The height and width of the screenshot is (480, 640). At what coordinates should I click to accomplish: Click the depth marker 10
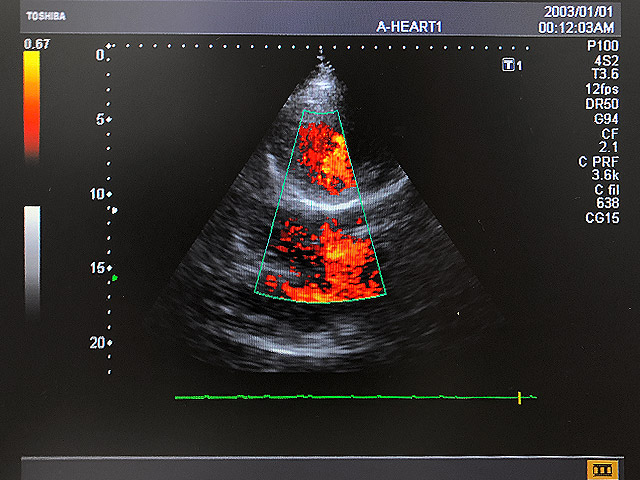pyautogui.click(x=97, y=194)
